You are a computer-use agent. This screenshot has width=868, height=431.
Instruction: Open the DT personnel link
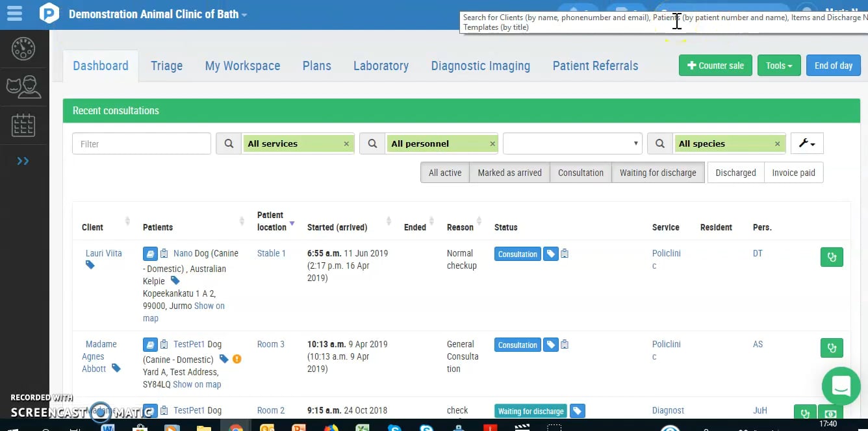(x=758, y=253)
